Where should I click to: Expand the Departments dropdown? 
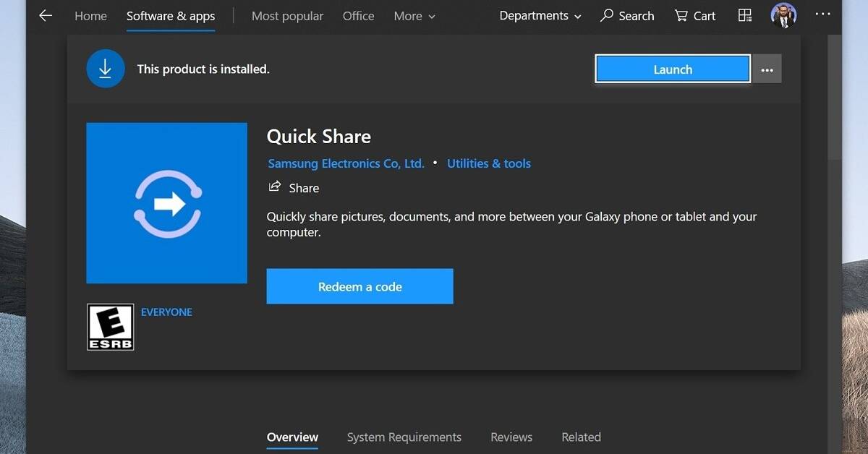pyautogui.click(x=540, y=16)
